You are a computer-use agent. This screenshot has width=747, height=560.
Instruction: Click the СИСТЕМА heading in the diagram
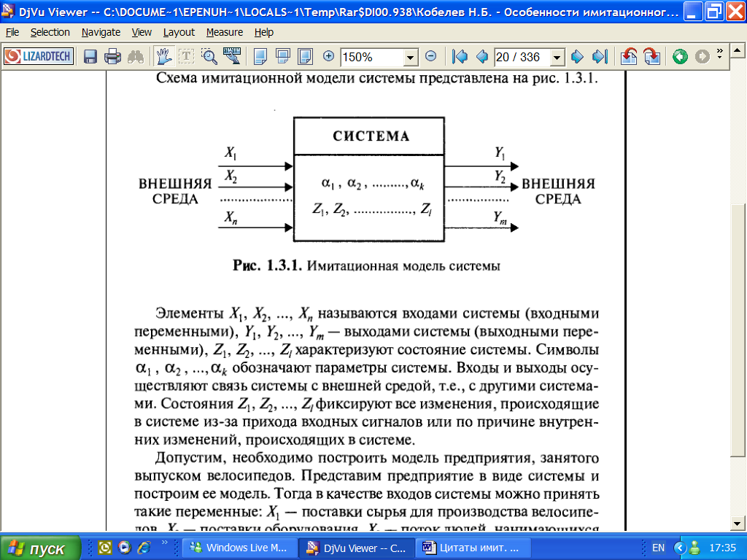pyautogui.click(x=371, y=136)
